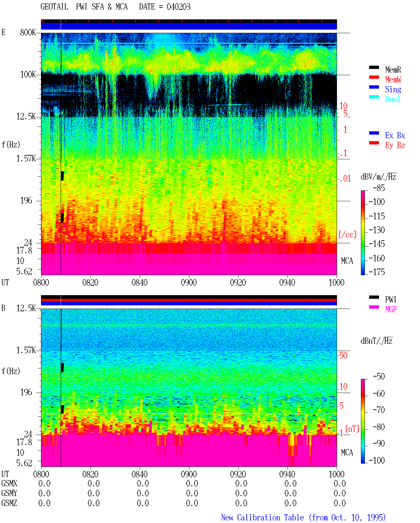Screen dimensions: 420x523
Task: Click the E electric field panel label
Action: click(4, 33)
